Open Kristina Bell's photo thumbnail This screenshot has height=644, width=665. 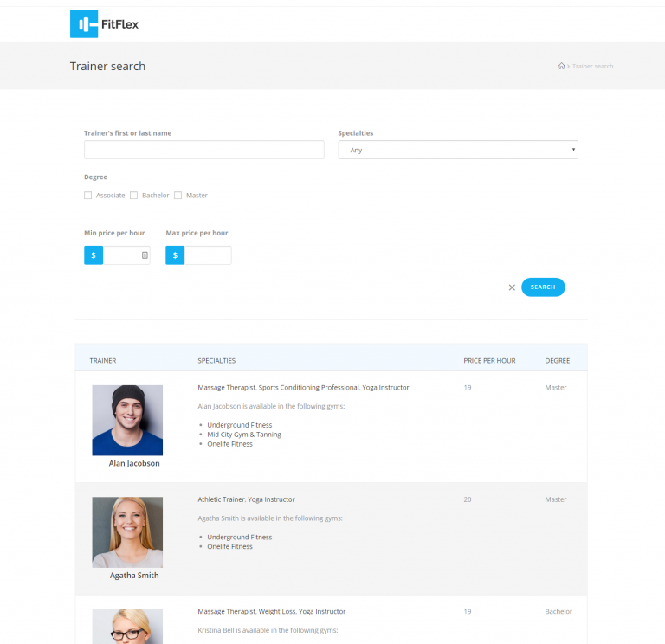[x=127, y=627]
